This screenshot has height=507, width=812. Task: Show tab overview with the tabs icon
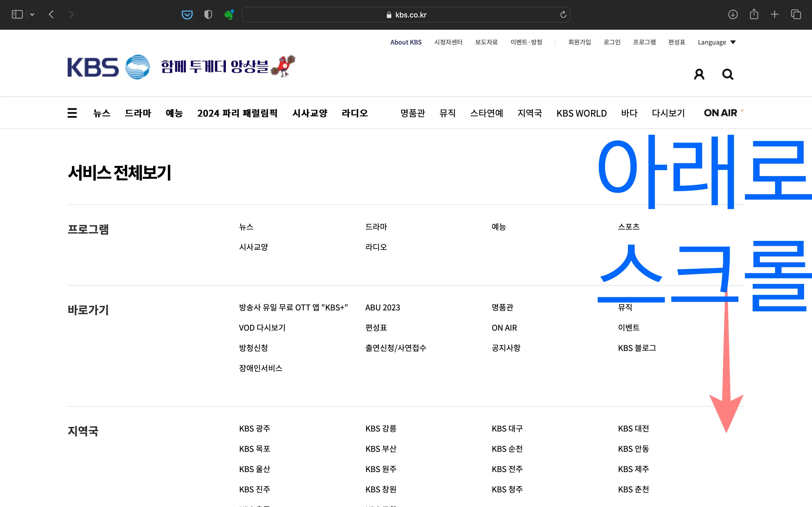(x=796, y=14)
